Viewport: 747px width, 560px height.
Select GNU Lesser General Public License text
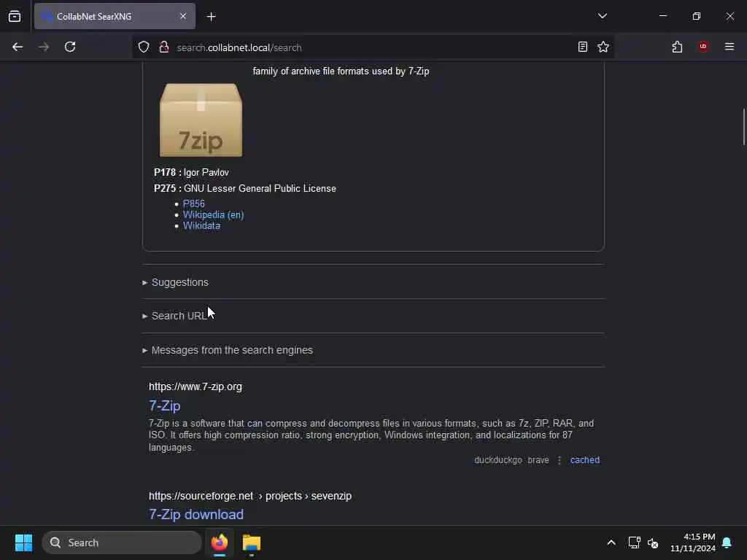[x=260, y=189]
